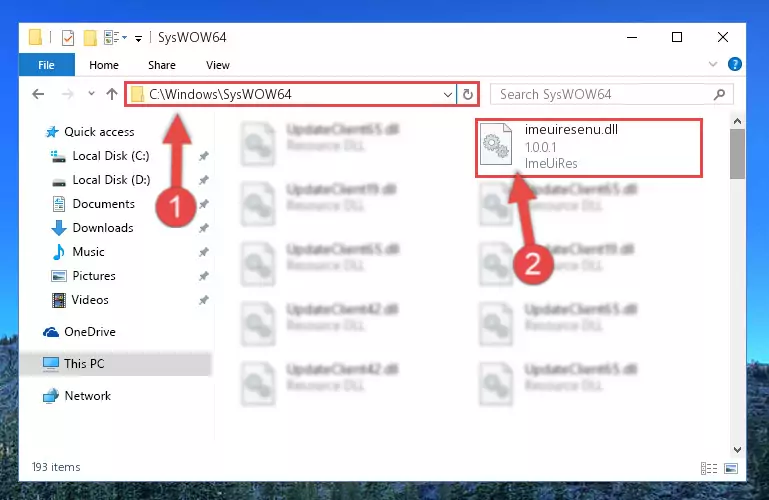Viewport: 769px width, 500px height.
Task: Click the folder icon in address bar
Action: coord(138,94)
